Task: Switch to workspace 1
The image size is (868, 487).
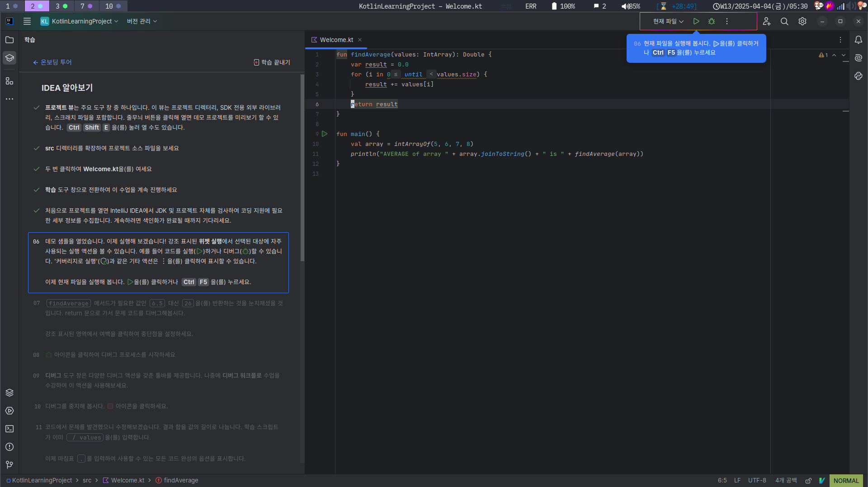Action: point(12,6)
